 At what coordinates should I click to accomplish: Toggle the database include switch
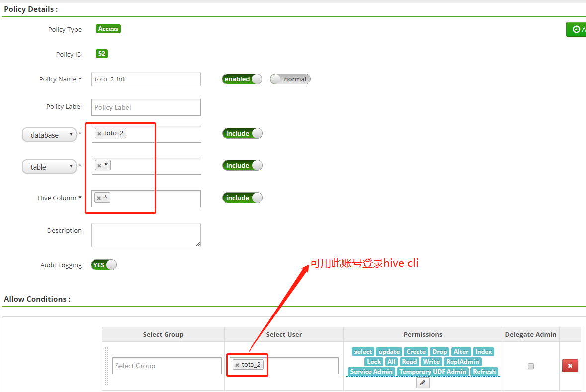(x=243, y=134)
